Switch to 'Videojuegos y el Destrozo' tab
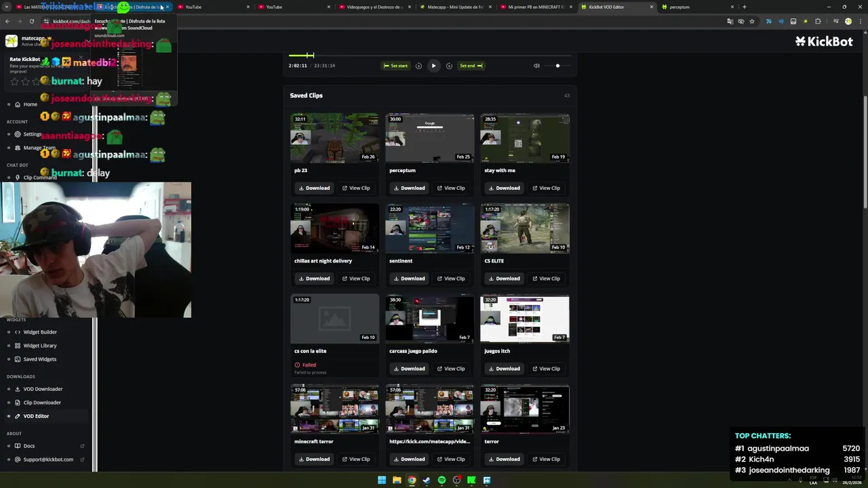 (374, 7)
